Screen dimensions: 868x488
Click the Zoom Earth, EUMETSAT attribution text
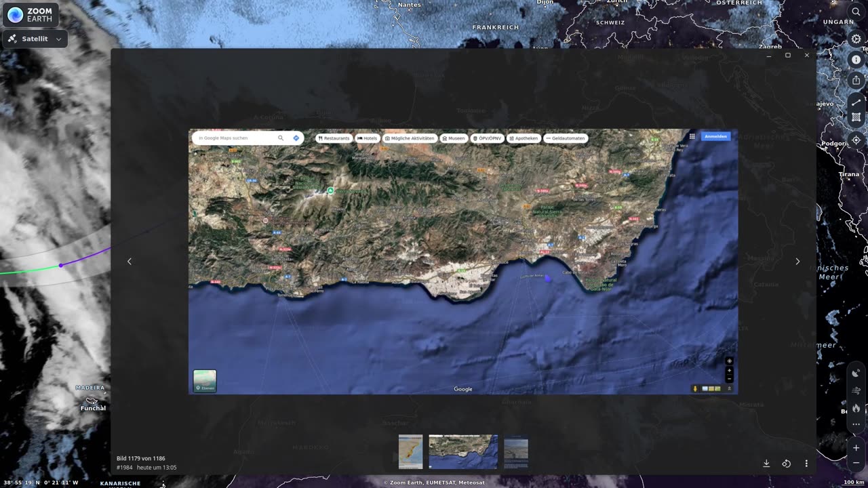tap(434, 483)
